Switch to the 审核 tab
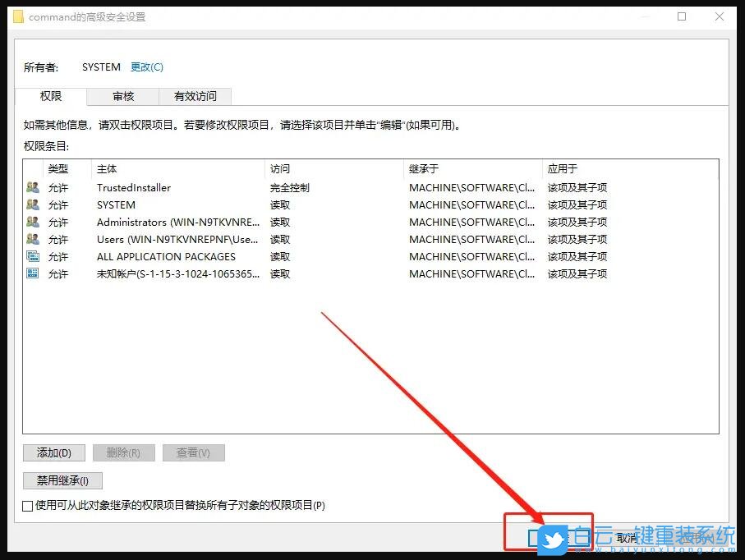 (122, 96)
